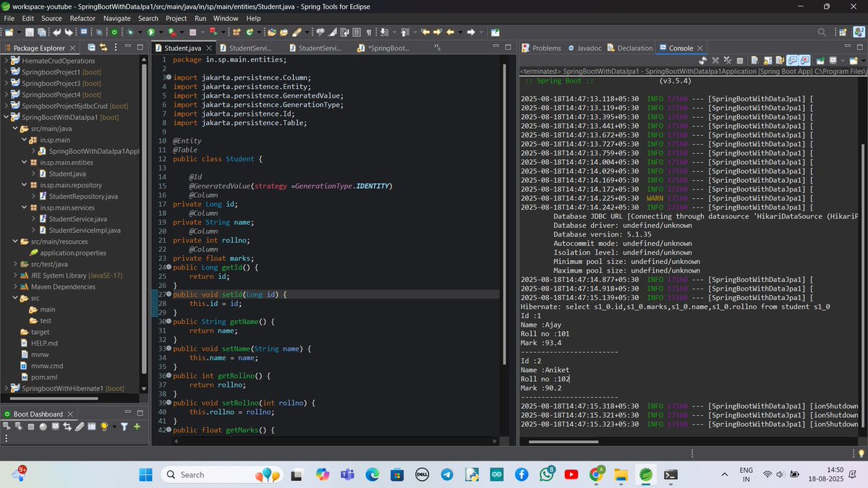Switch to the Problems tab
This screenshot has height=488, width=868.
[x=541, y=48]
